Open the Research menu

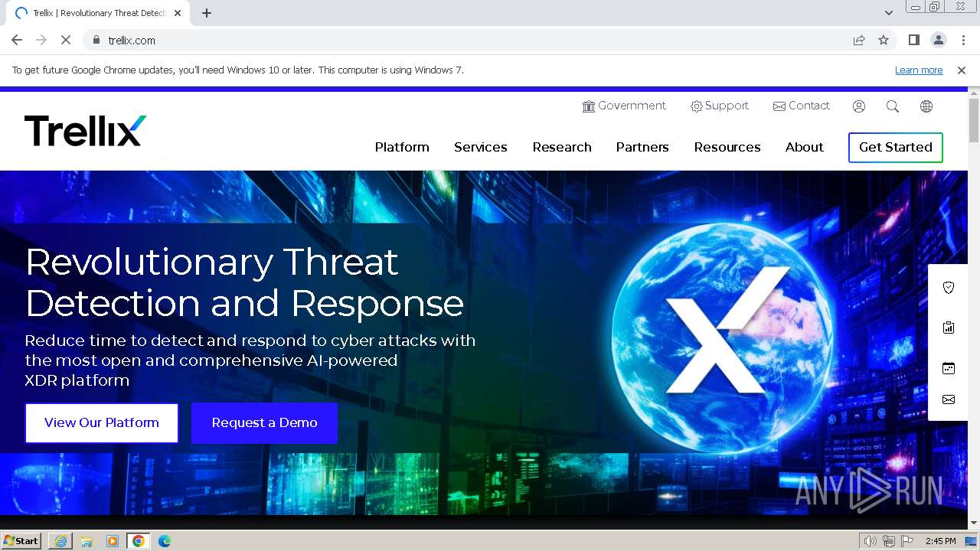[562, 147]
